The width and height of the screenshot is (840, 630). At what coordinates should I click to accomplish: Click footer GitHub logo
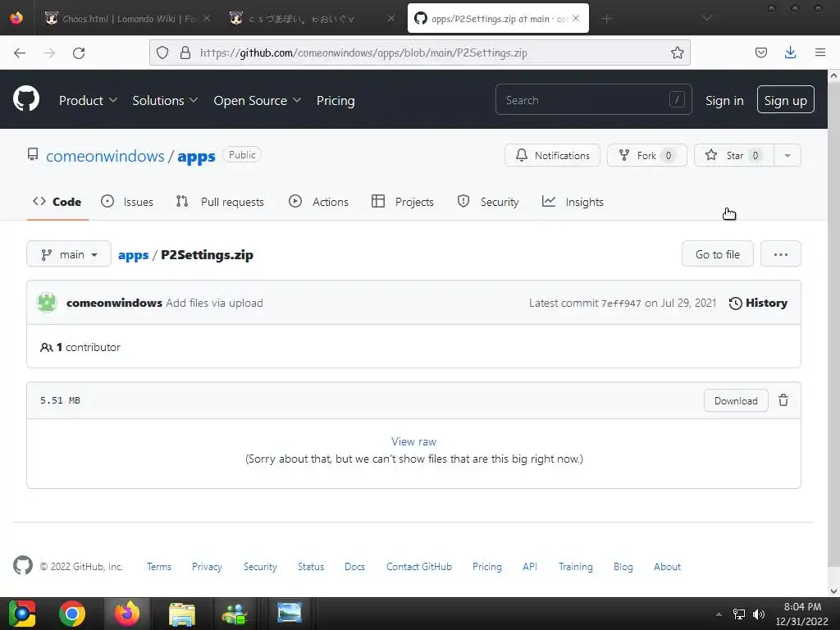(22, 565)
